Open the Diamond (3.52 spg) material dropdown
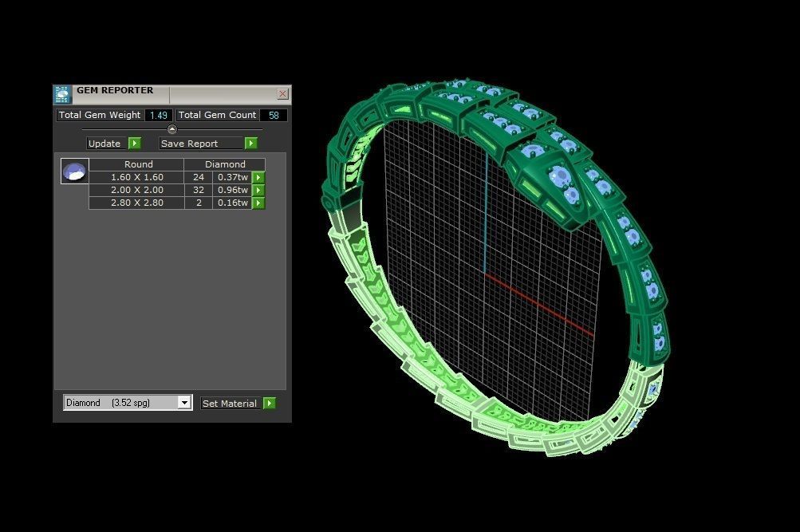This screenshot has height=532, width=800. pos(184,403)
